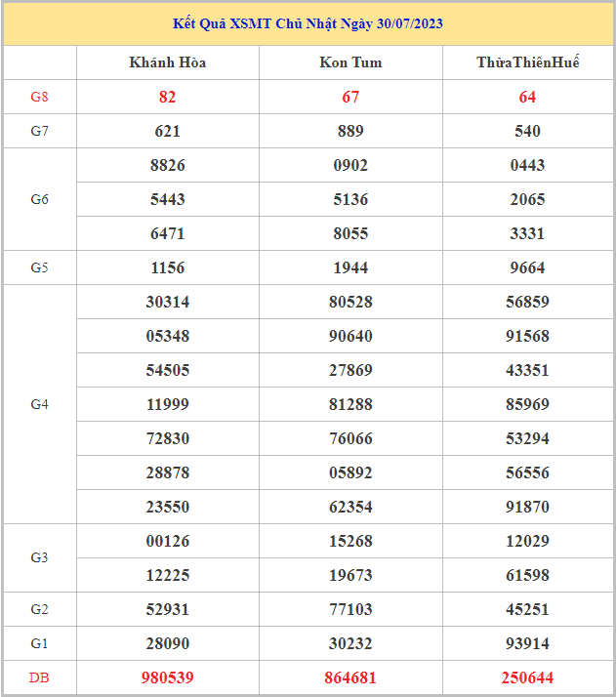Select the red G8 number 82

coord(168,97)
